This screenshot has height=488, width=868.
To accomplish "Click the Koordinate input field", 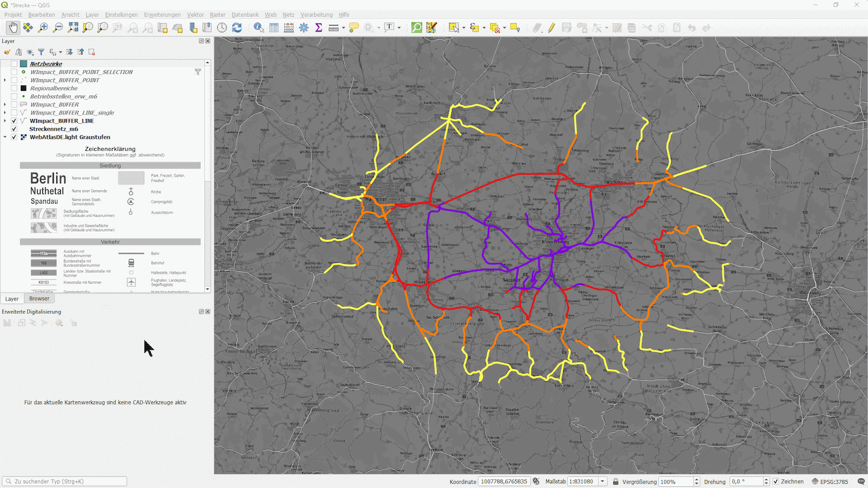I will coord(504,481).
